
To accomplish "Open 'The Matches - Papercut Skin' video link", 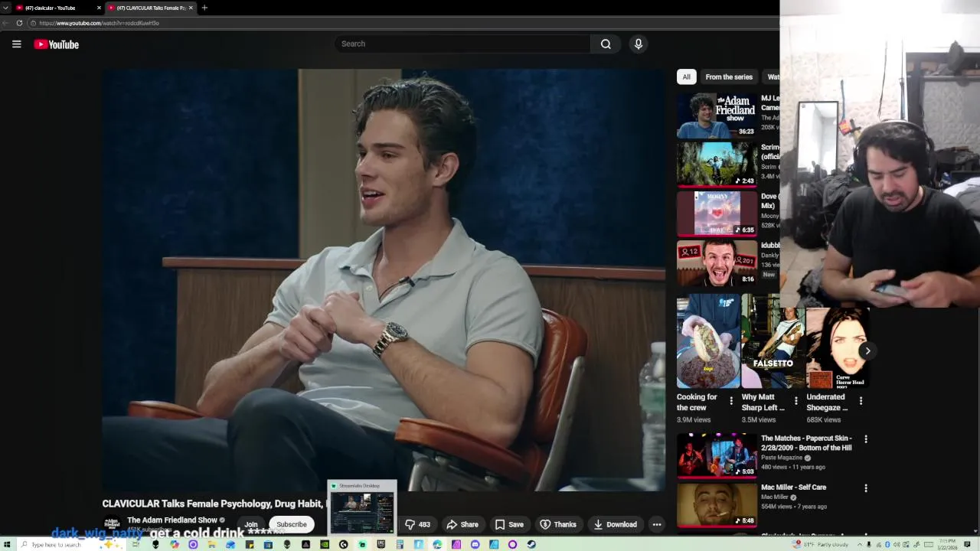I will pyautogui.click(x=806, y=443).
